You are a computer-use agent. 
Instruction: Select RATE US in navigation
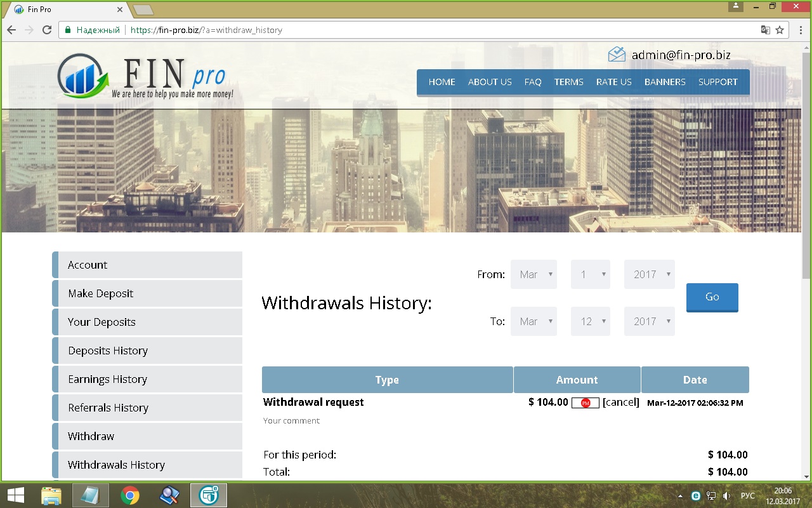coord(614,82)
